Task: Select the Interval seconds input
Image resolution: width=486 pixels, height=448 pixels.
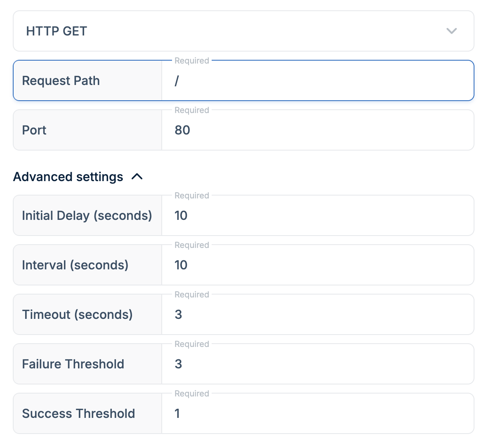Action: tap(318, 265)
